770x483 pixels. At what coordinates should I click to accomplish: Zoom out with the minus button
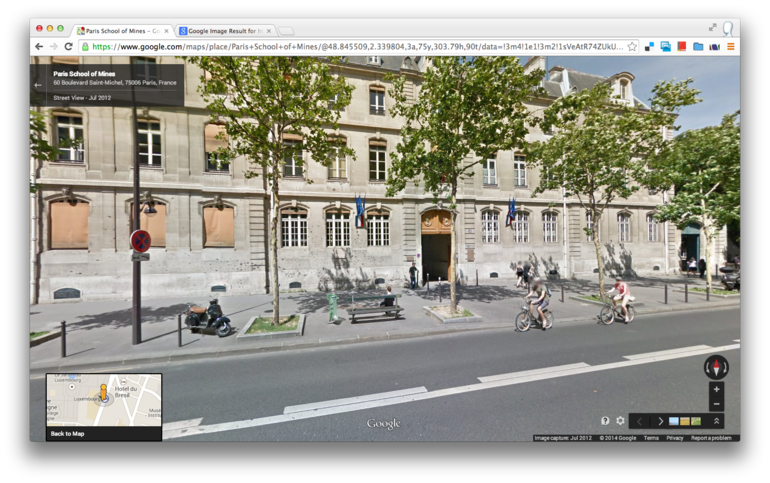pos(716,403)
